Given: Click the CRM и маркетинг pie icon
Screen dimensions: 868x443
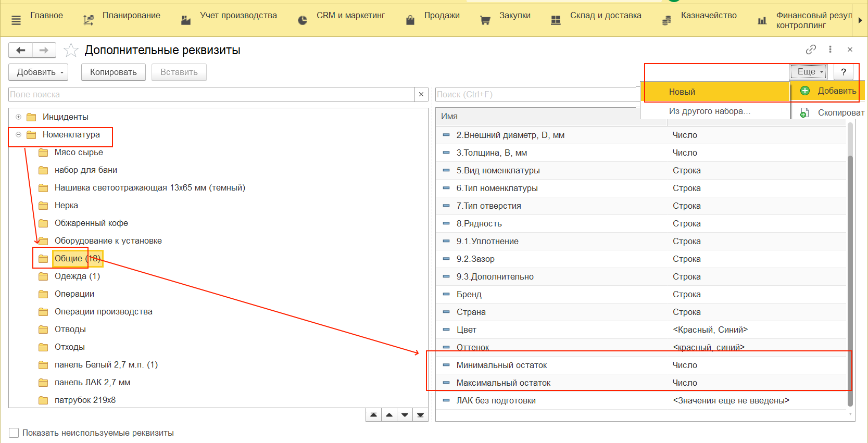Looking at the screenshot, I should (303, 20).
